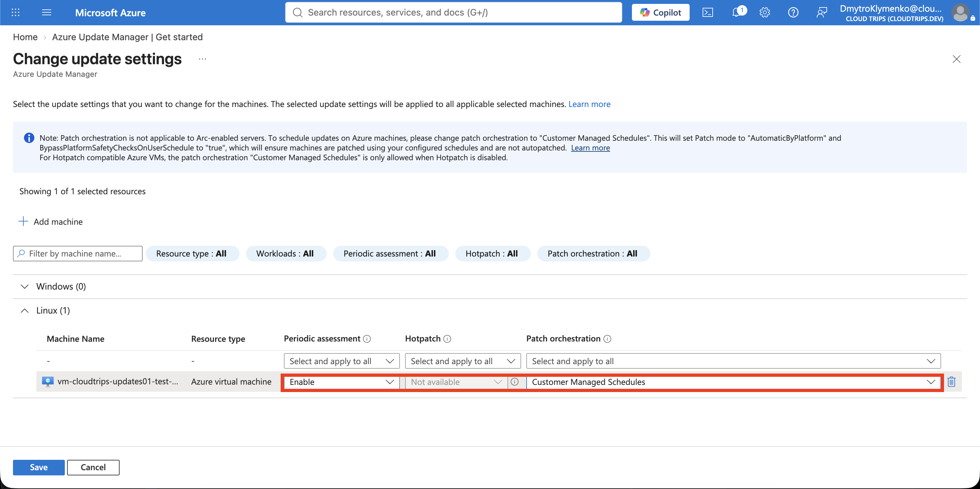Click info icon beside Hotpatch header
The image size is (980, 489).
click(x=448, y=339)
